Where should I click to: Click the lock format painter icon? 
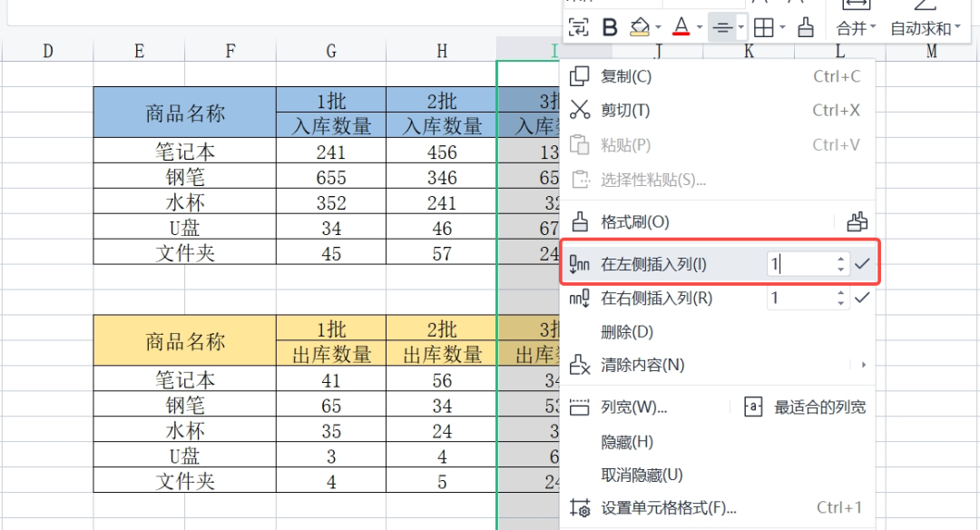pyautogui.click(x=857, y=221)
